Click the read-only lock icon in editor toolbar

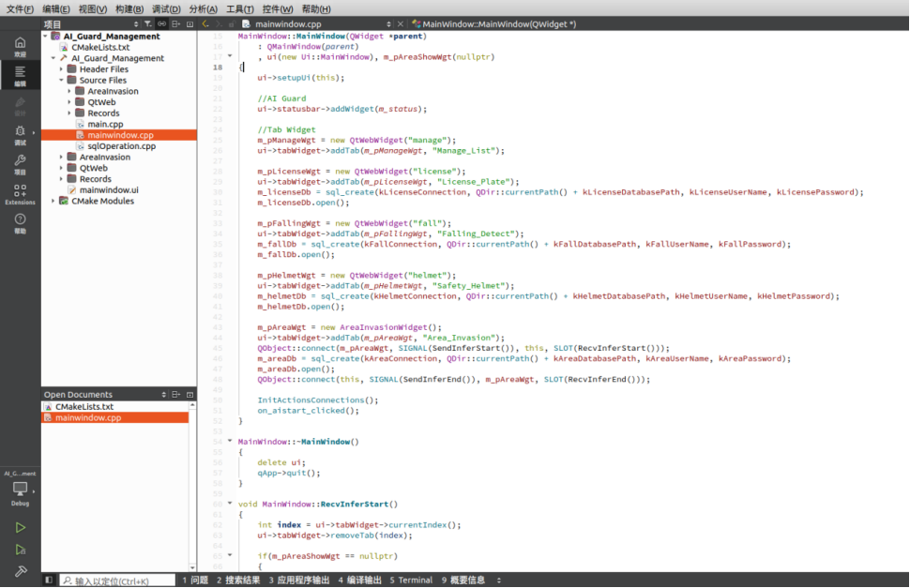coord(232,23)
